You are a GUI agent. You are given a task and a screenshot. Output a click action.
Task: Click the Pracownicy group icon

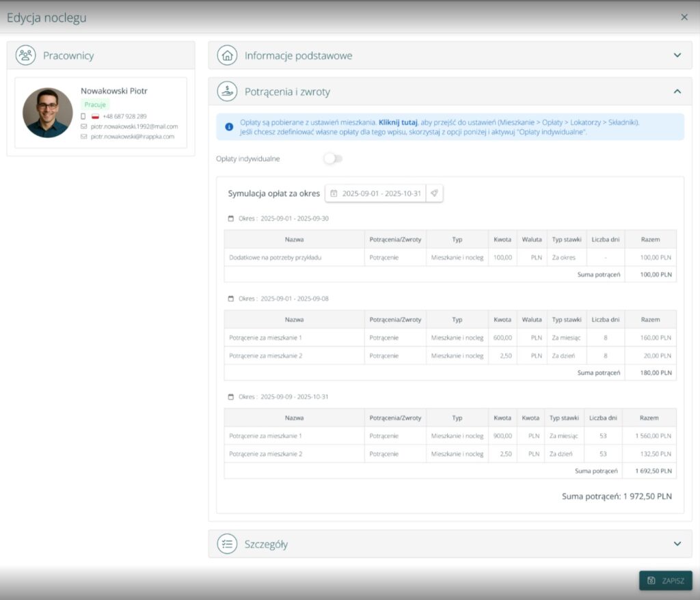pos(26,55)
